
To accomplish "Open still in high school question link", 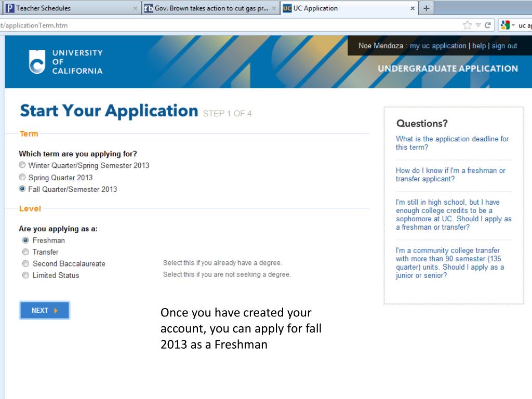I will click(453, 215).
